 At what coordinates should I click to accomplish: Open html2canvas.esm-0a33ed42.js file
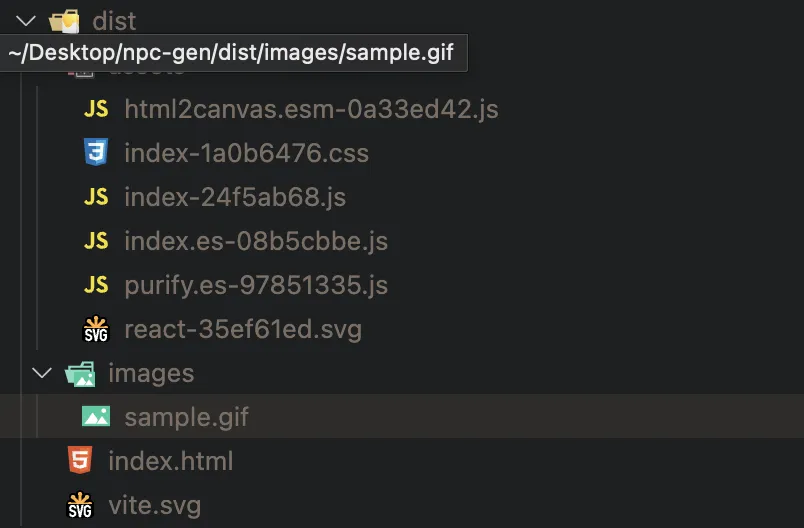pos(311,109)
